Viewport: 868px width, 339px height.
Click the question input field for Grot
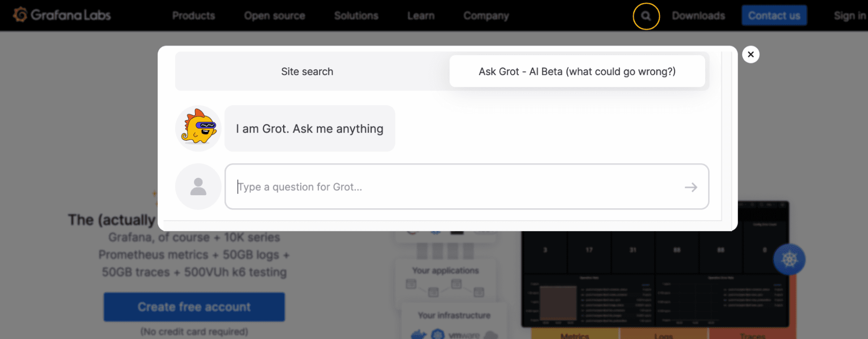click(434, 187)
